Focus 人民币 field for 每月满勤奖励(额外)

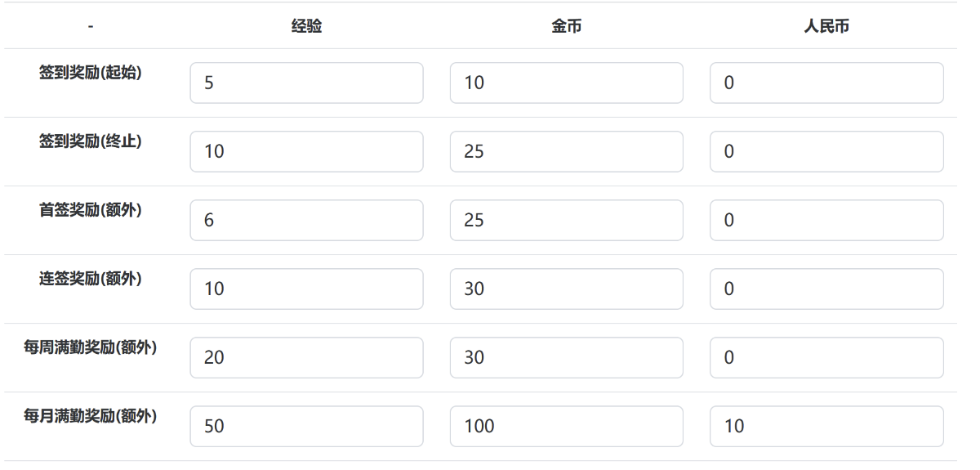click(826, 426)
